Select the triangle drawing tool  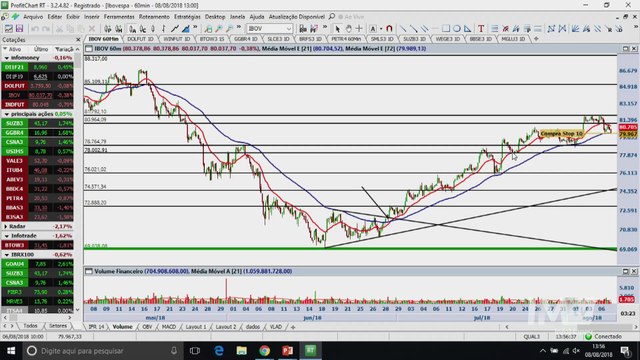click(467, 29)
